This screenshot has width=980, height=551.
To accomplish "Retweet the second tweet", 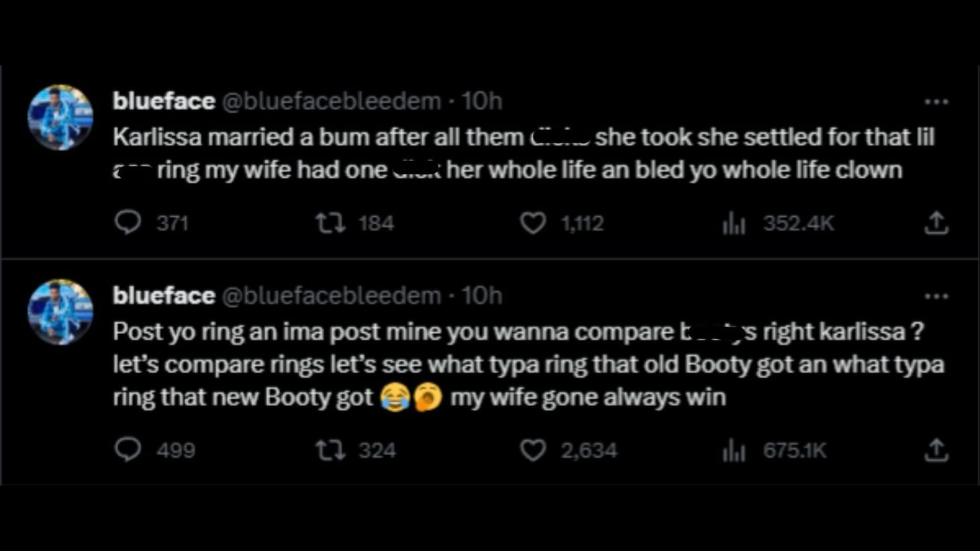I will (331, 450).
